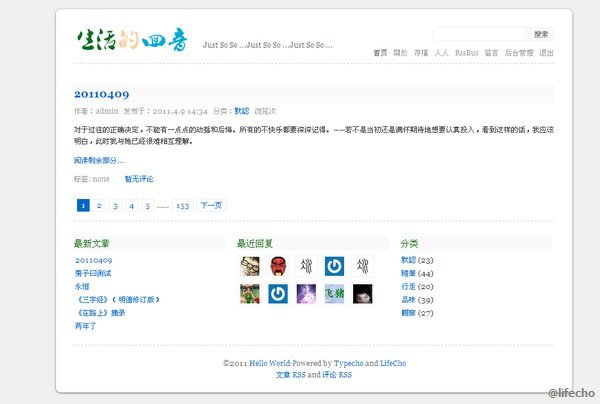Open the top-row blue power symbol avatar
This screenshot has width=600, height=404.
(x=334, y=266)
